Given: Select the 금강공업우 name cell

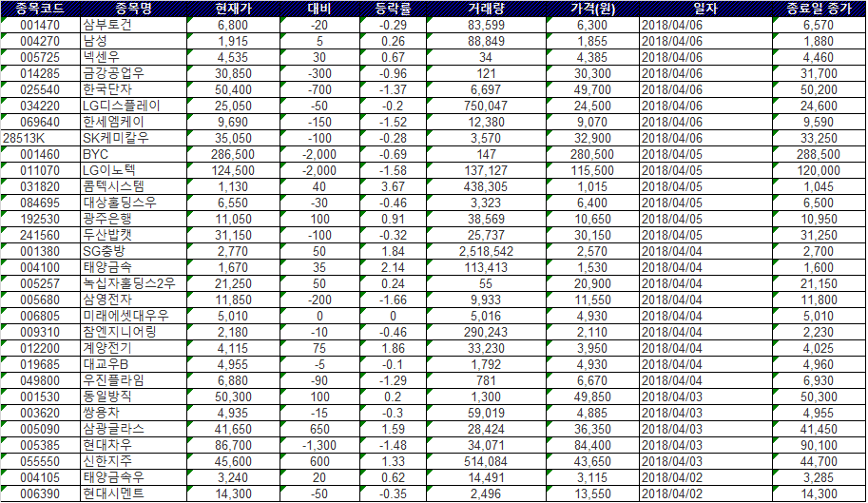Looking at the screenshot, I should pos(133,73).
